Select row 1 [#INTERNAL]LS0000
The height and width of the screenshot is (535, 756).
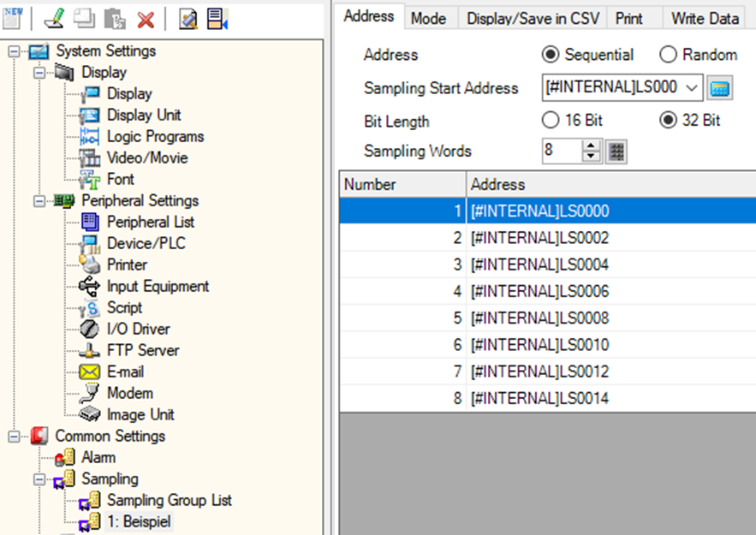tap(548, 211)
